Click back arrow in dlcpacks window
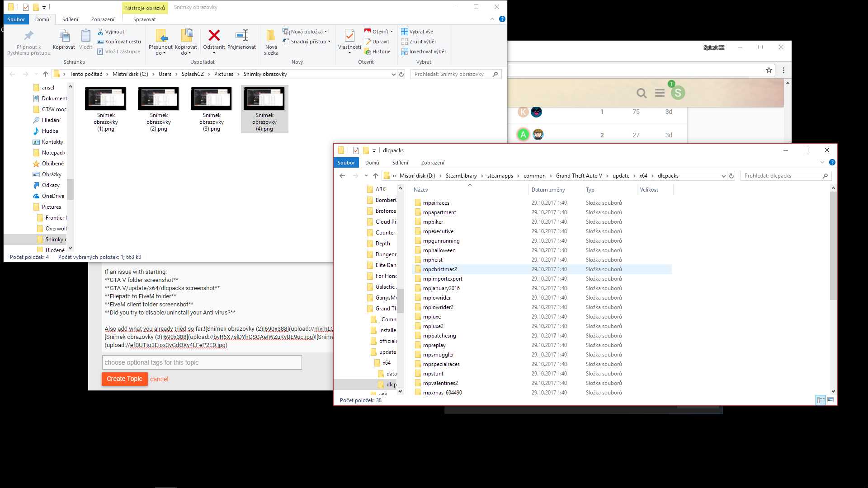The height and width of the screenshot is (488, 868). click(x=342, y=176)
